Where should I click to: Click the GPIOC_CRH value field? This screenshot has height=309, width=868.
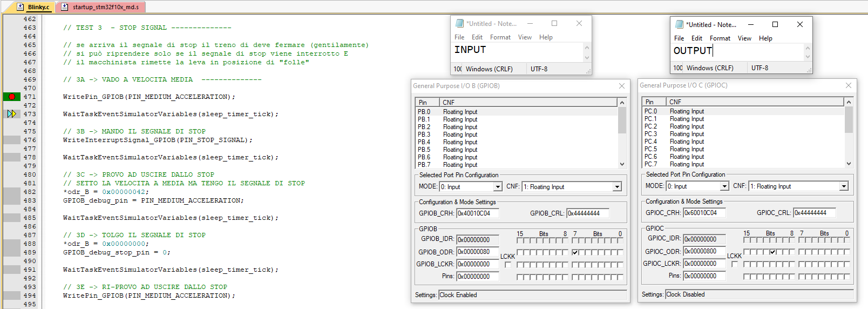pyautogui.click(x=704, y=213)
